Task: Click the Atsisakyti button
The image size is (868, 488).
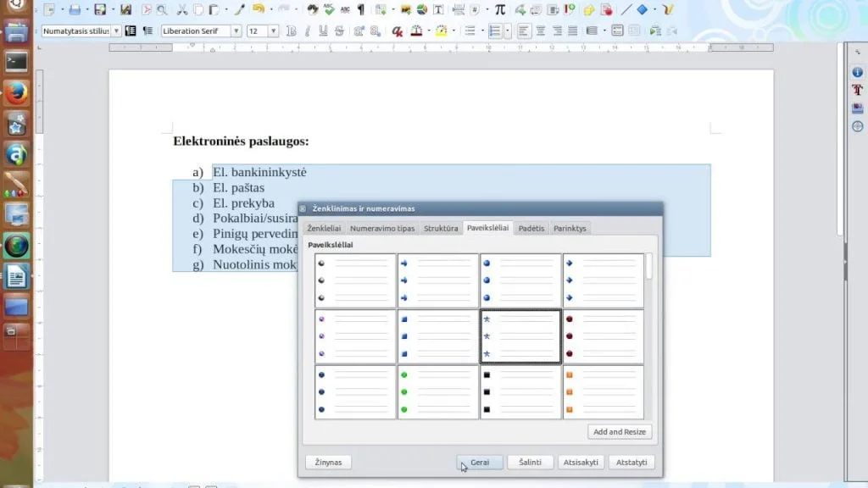Action: [x=581, y=462]
